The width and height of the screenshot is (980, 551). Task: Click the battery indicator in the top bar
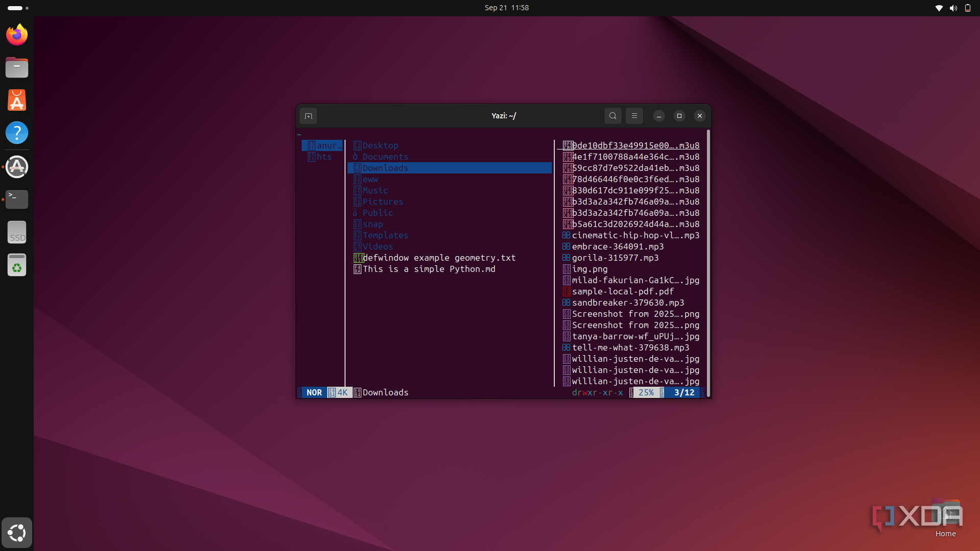tap(967, 8)
